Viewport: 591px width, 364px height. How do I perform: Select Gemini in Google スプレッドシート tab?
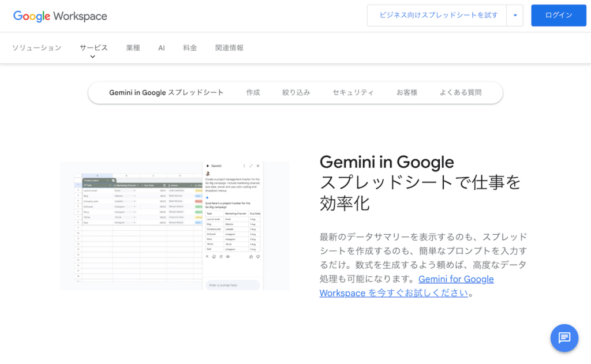(x=166, y=93)
